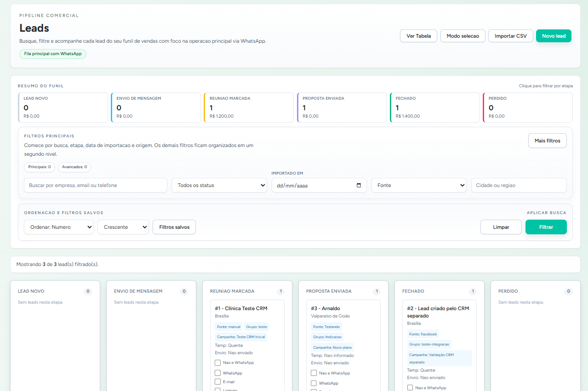Filter by the Perdido stage card
Screen dimensions: 588x391
click(x=528, y=108)
